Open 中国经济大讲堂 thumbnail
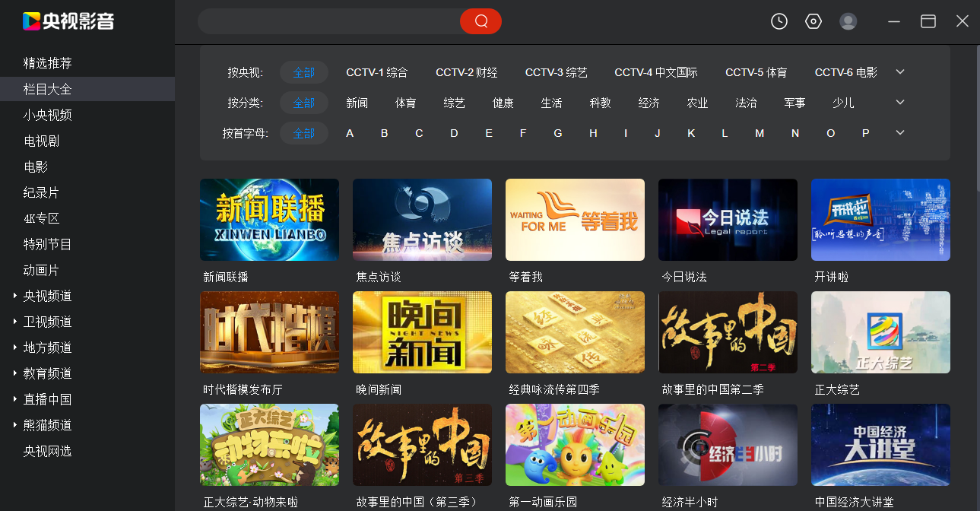This screenshot has width=980, height=511. [x=880, y=445]
